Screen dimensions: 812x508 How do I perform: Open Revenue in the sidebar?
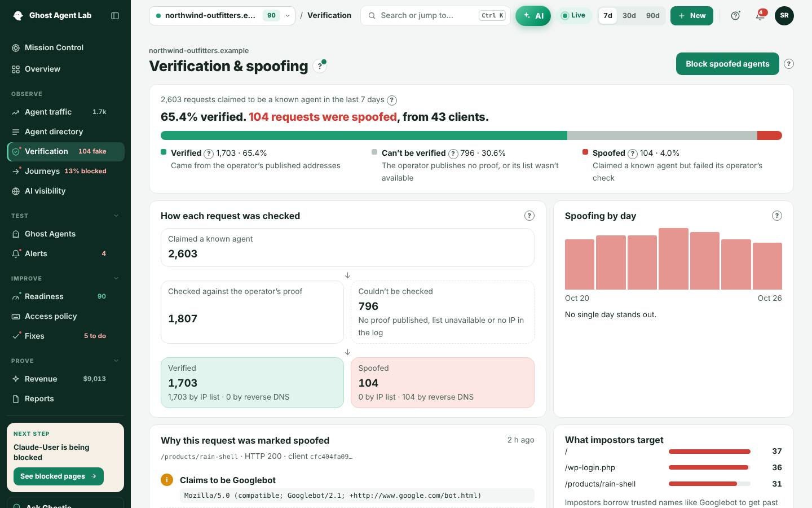point(65,379)
